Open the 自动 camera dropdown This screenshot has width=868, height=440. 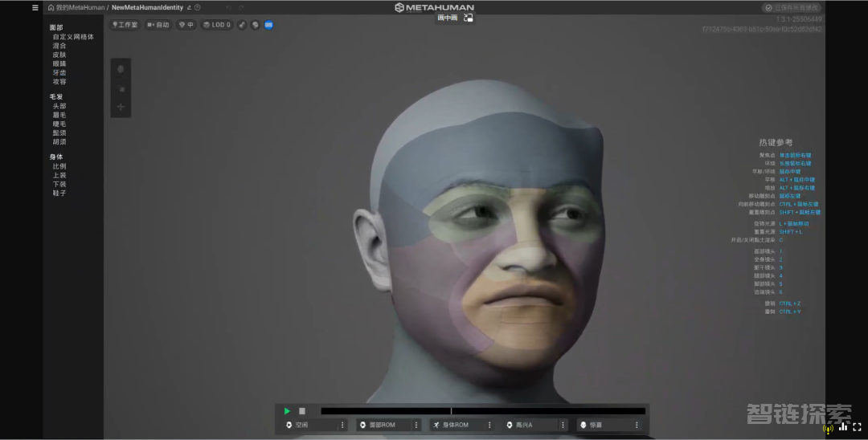click(158, 25)
